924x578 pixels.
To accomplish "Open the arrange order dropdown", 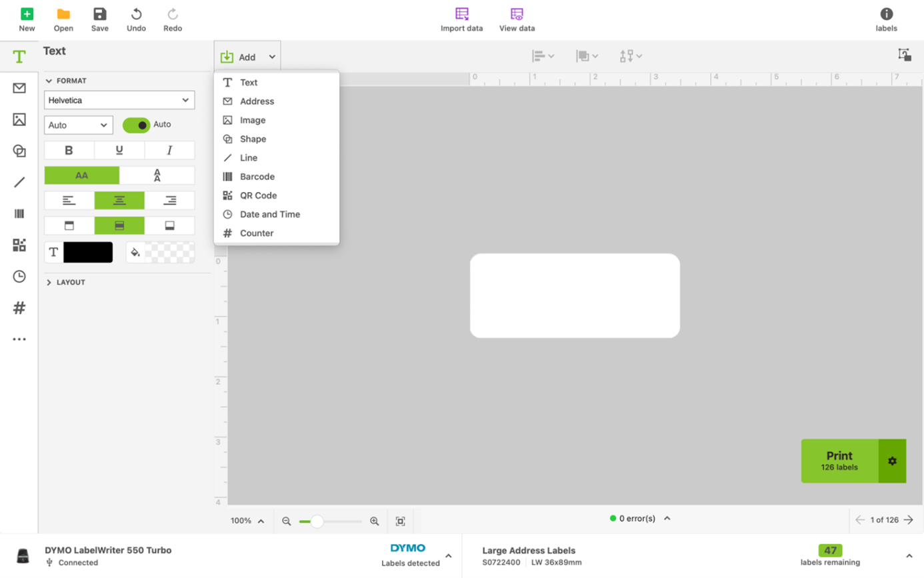I will coord(587,56).
